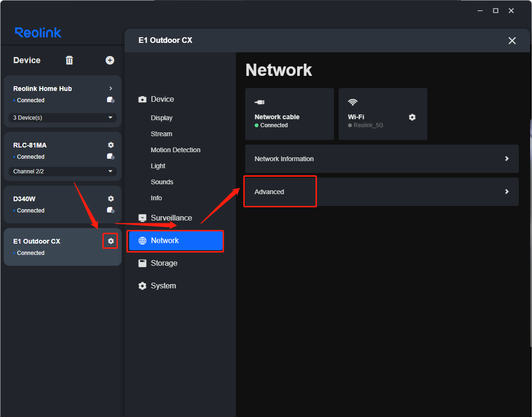Screen dimensions: 532x417
Task: Select the RLC-81MA device name
Action: (x=30, y=145)
